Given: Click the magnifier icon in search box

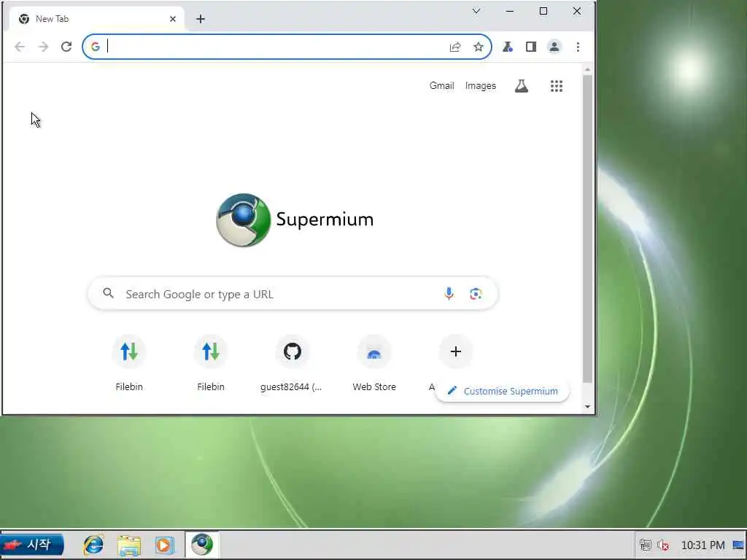Looking at the screenshot, I should 109,293.
